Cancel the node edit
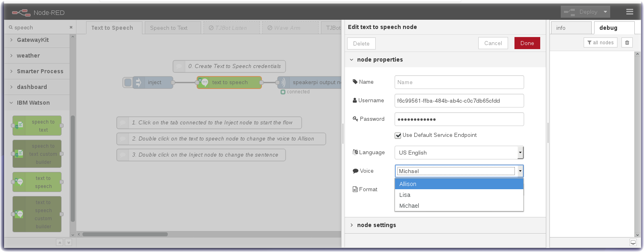This screenshot has width=644, height=252. [x=493, y=43]
